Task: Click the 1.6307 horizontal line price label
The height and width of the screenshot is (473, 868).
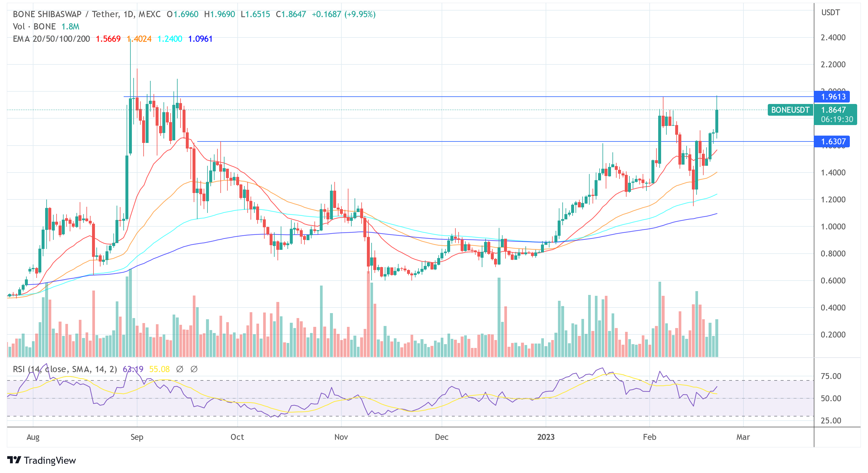Action: coord(832,142)
